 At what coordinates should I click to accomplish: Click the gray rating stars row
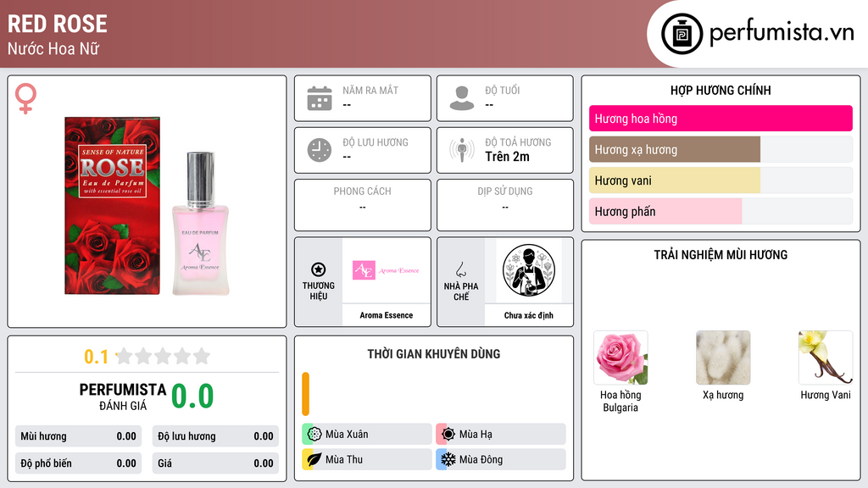(164, 357)
